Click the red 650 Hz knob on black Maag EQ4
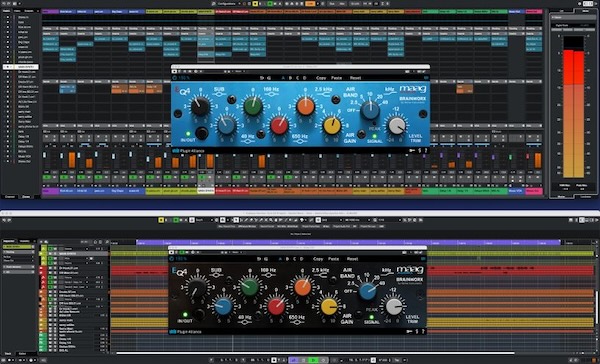 coord(276,307)
